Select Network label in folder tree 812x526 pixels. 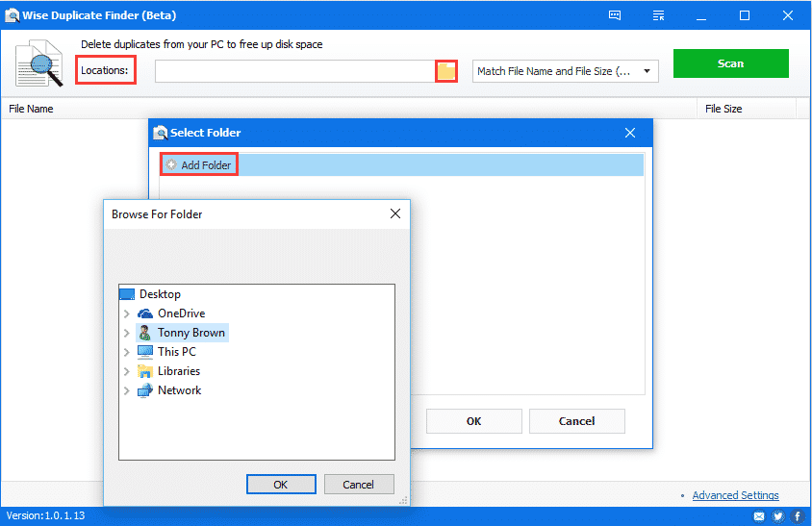point(179,390)
